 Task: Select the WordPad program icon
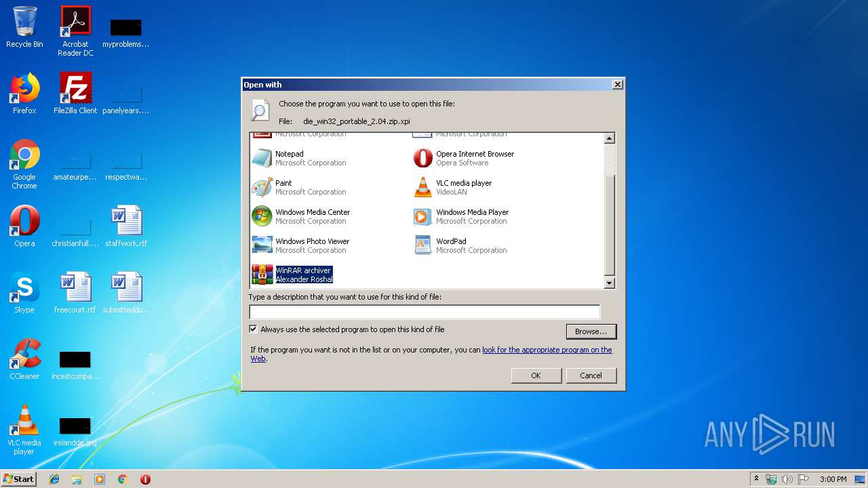coord(422,245)
